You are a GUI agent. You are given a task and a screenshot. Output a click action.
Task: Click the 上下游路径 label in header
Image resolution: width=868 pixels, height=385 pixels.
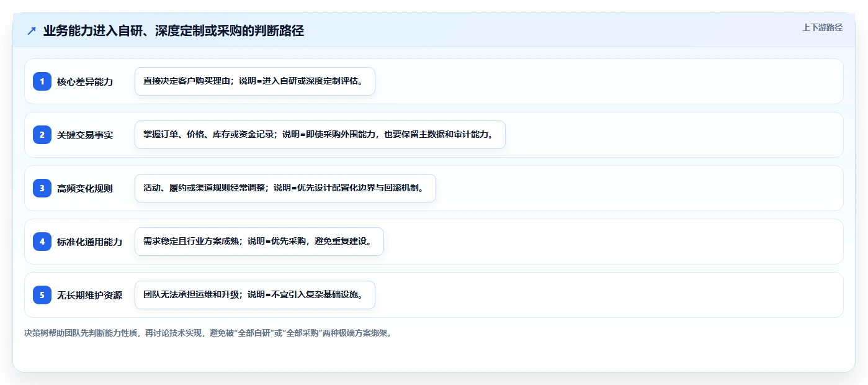(822, 27)
